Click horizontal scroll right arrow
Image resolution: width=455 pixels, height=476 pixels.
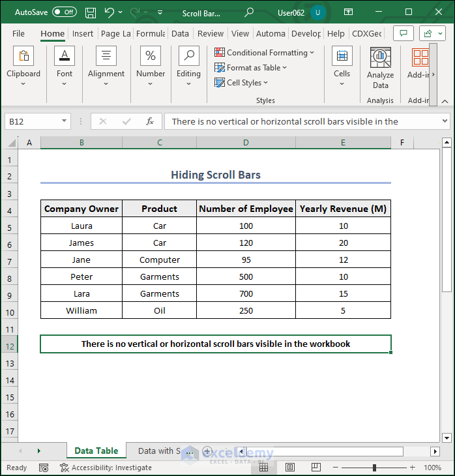(435, 451)
